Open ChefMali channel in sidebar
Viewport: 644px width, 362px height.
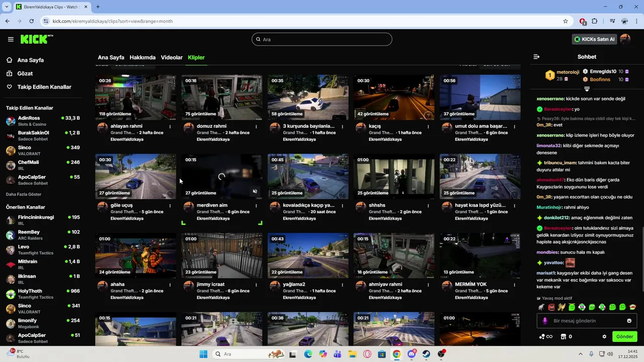tap(43, 165)
